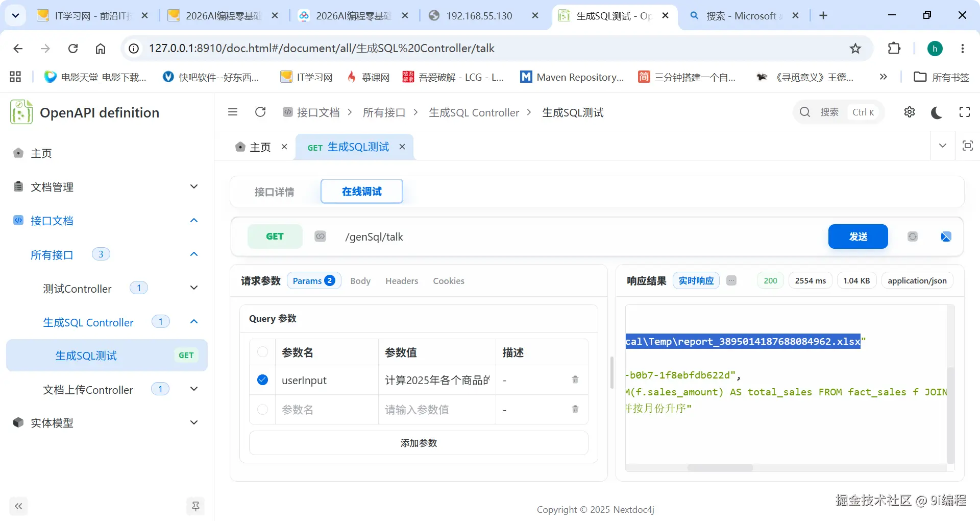Close the 主页 tab
980x521 pixels.
[284, 147]
